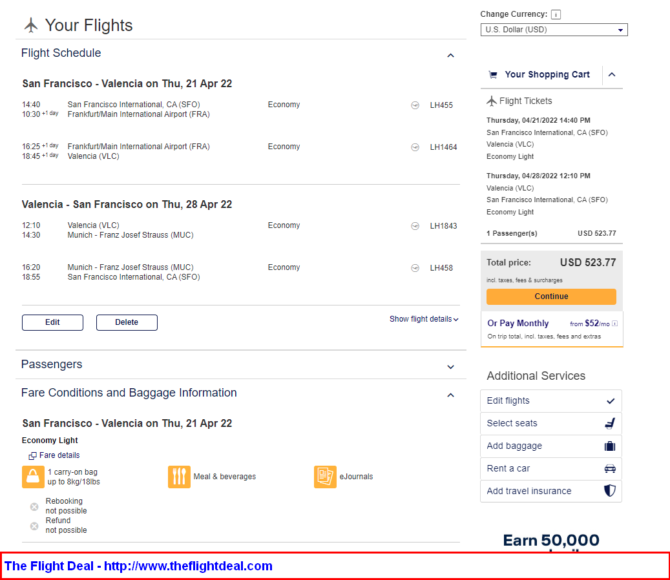The image size is (670, 580).
Task: Expand the Passengers section
Action: pyautogui.click(x=450, y=367)
